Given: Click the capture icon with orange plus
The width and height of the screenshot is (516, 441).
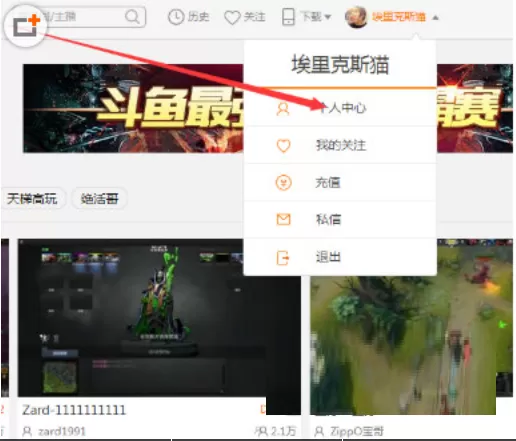Looking at the screenshot, I should click(26, 26).
